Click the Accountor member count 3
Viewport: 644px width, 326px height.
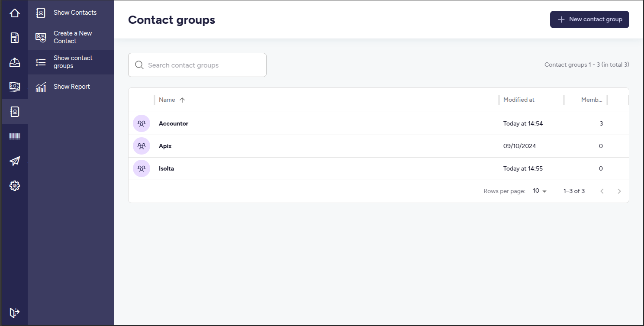[601, 123]
